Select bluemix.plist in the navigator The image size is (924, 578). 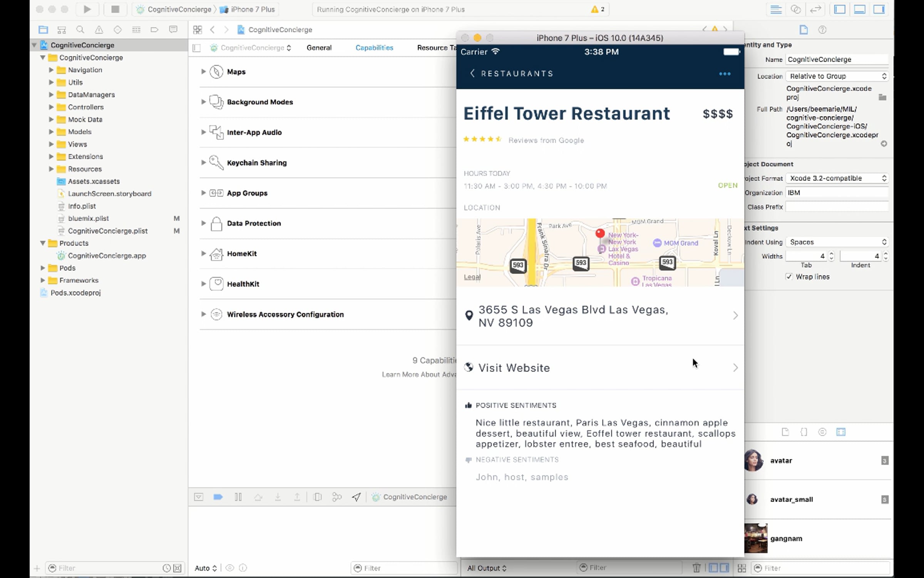point(88,218)
